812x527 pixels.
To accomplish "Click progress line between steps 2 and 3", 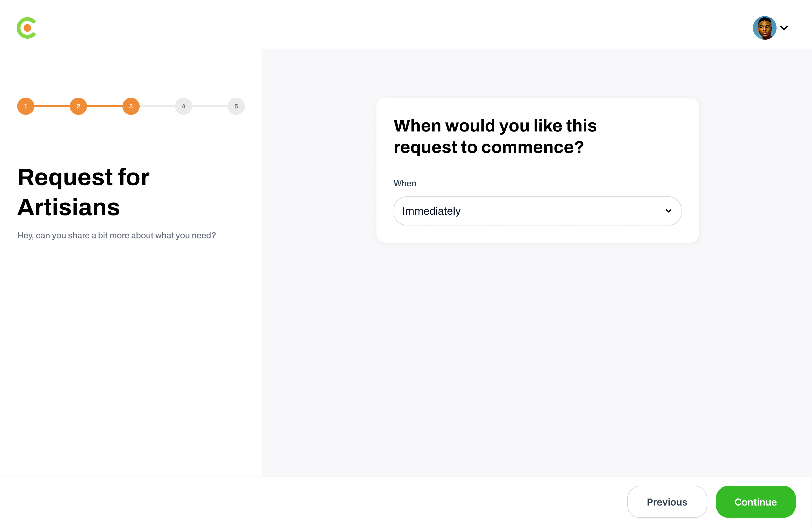I will 105,106.
